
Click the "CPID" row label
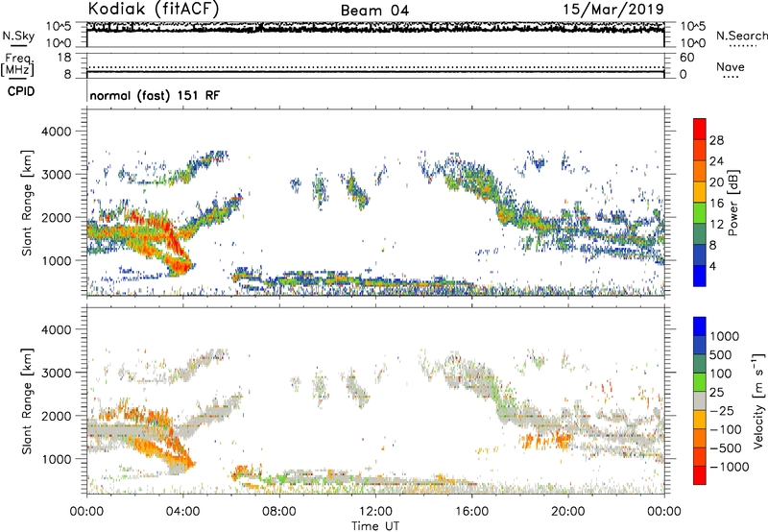21,91
